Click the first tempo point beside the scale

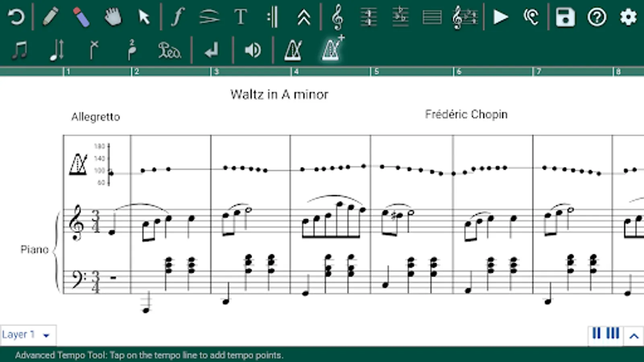(111, 173)
